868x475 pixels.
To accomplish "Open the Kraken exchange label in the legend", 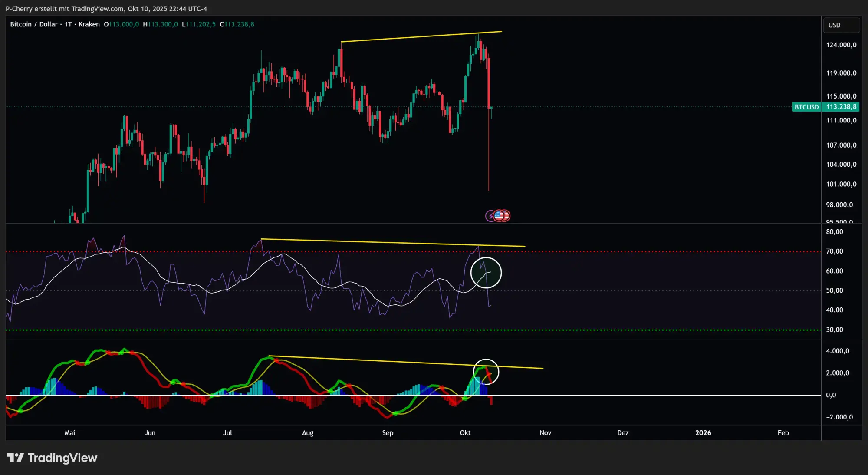I will click(89, 24).
